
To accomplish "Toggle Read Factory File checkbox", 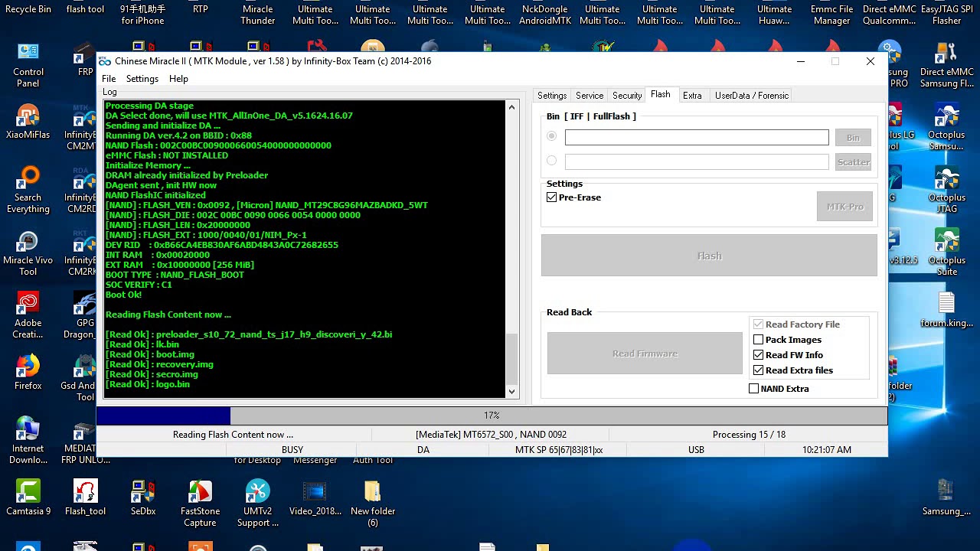I will coord(759,324).
